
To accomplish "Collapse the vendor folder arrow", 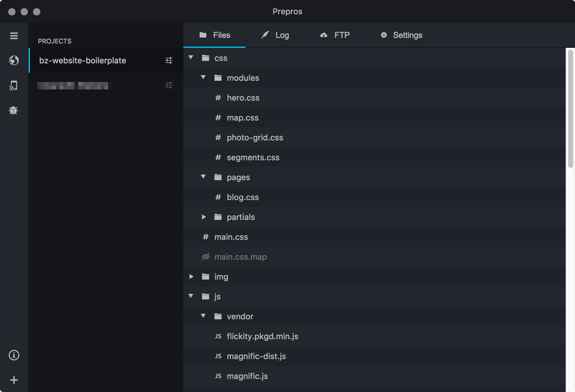I will (x=204, y=316).
